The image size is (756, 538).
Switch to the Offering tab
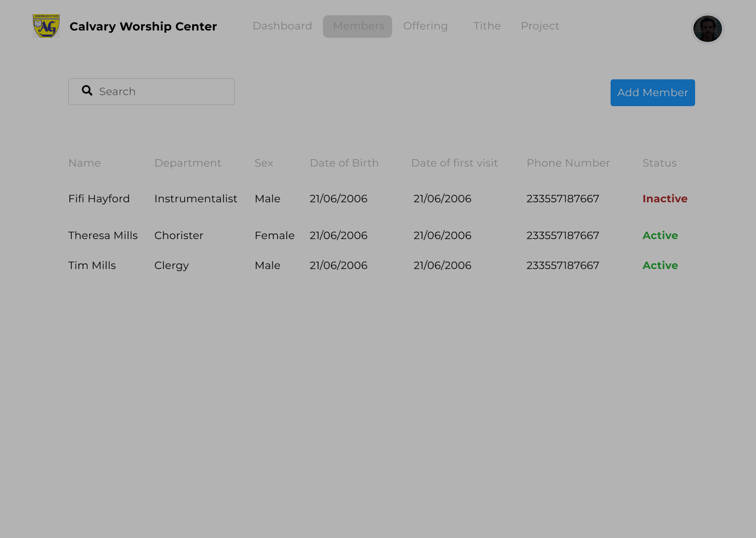pos(426,26)
